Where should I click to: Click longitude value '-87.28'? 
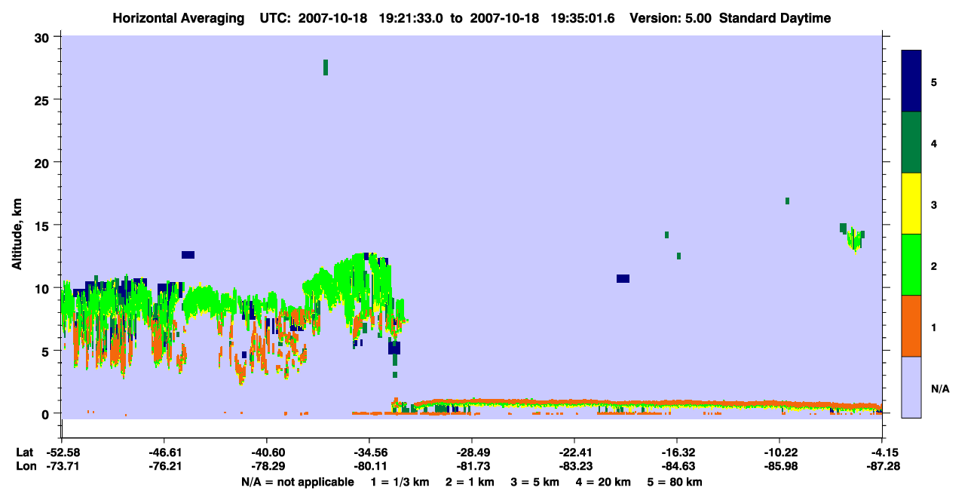tap(882, 466)
